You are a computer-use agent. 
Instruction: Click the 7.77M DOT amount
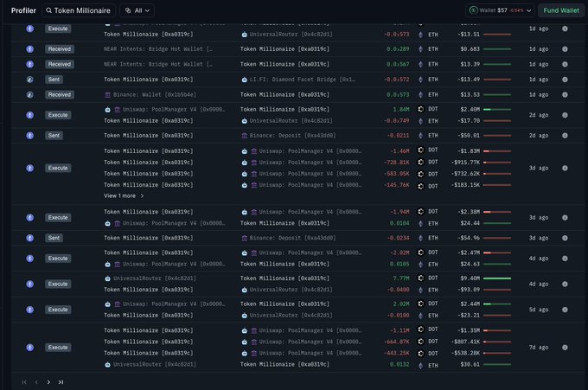click(401, 278)
